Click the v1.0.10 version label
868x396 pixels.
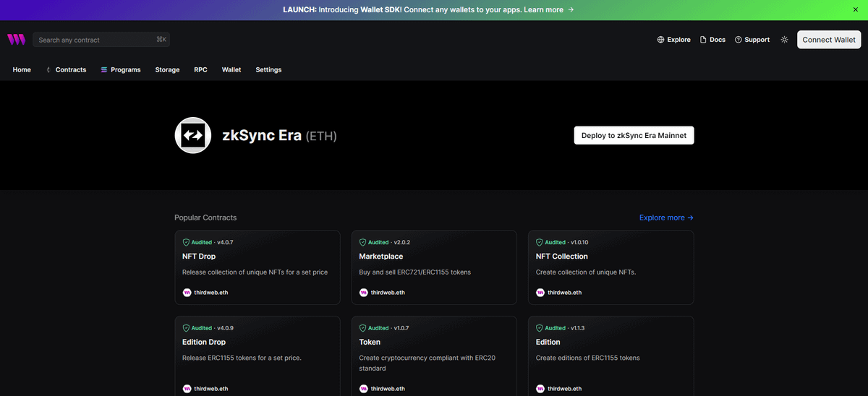(x=579, y=243)
